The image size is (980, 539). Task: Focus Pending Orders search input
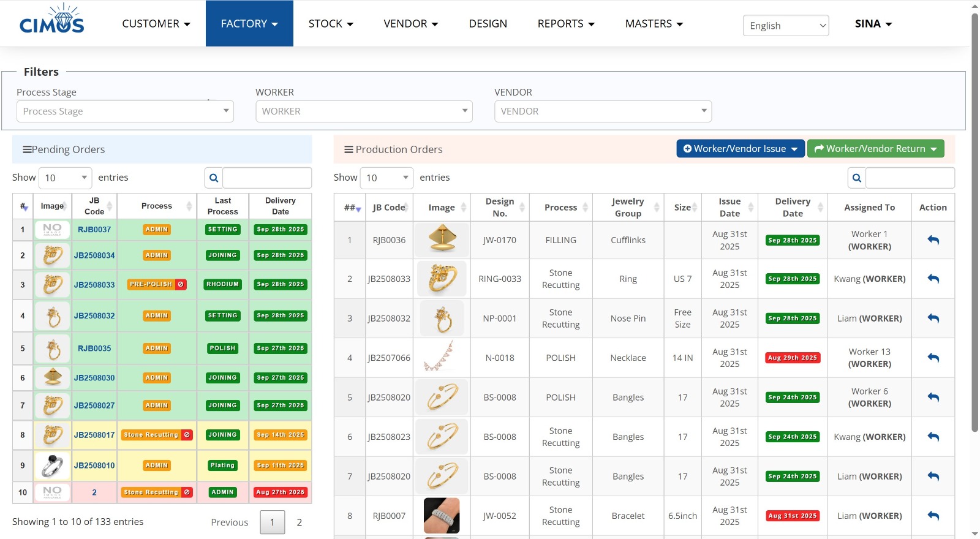tap(267, 178)
